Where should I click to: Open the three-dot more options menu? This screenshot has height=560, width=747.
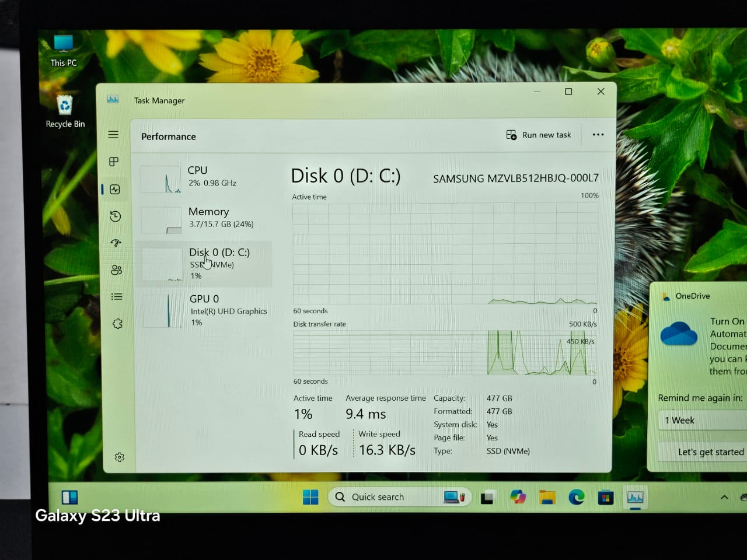click(598, 135)
